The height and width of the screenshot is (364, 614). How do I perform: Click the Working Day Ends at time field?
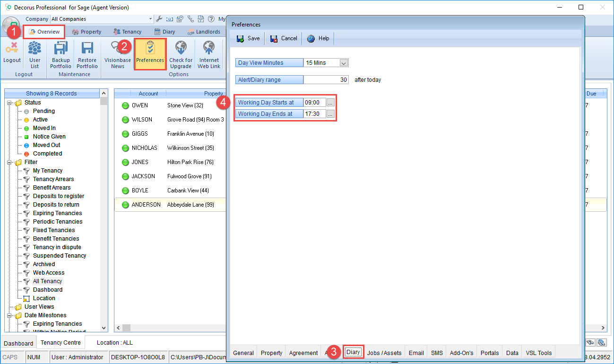[x=314, y=113]
